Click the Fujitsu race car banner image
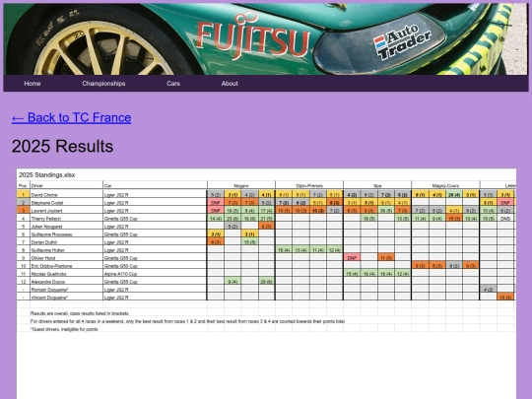Viewport: 532px width, 399px height. coord(266,38)
